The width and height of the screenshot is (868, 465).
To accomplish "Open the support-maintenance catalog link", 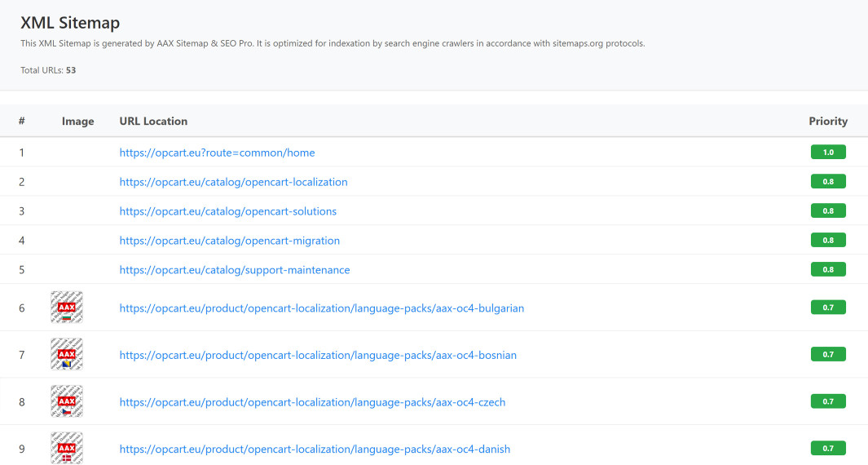I will [234, 270].
